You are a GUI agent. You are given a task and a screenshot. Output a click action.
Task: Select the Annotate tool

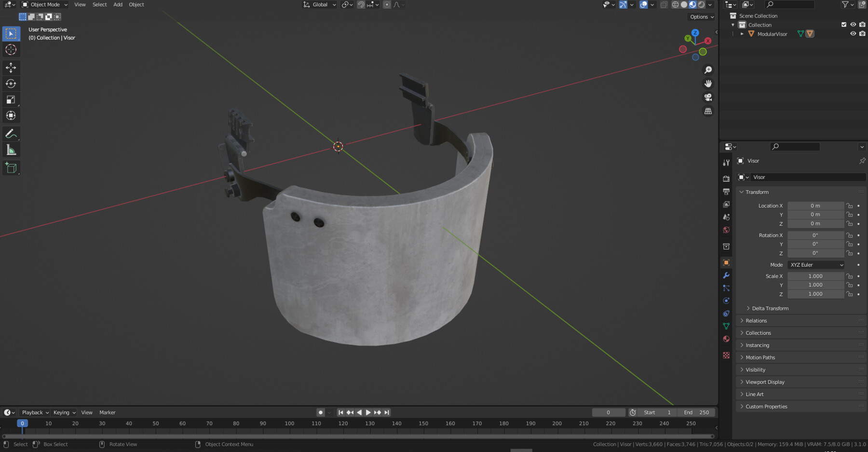(x=11, y=134)
